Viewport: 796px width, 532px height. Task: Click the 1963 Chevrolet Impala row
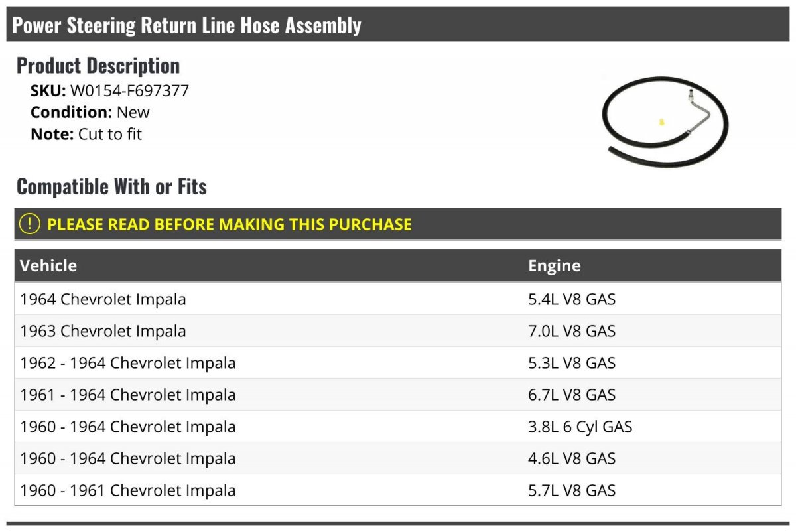point(398,331)
